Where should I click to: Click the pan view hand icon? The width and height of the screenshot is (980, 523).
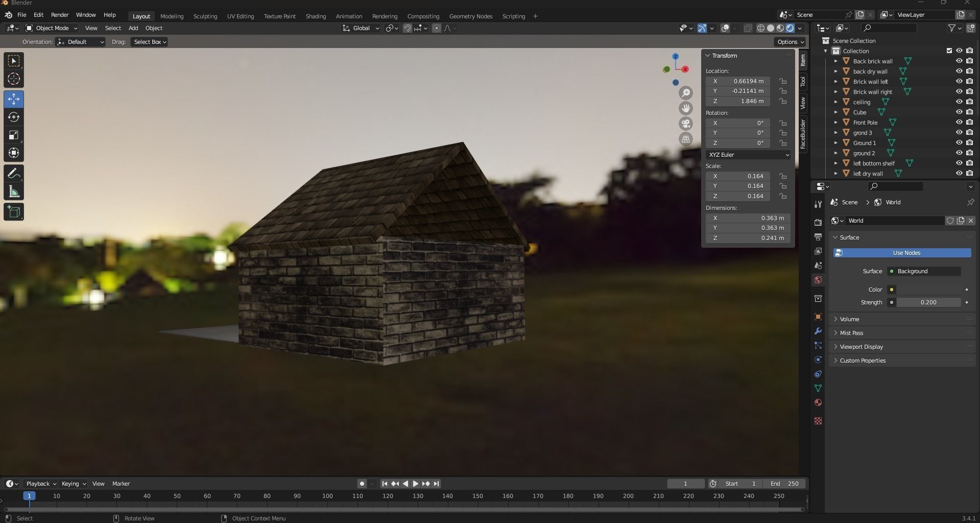[686, 108]
